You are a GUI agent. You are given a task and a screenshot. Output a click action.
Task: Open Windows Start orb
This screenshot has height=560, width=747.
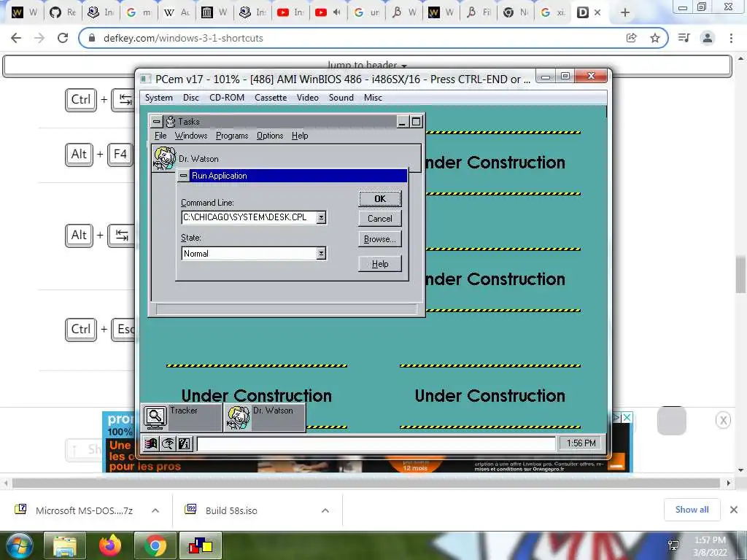(x=19, y=545)
